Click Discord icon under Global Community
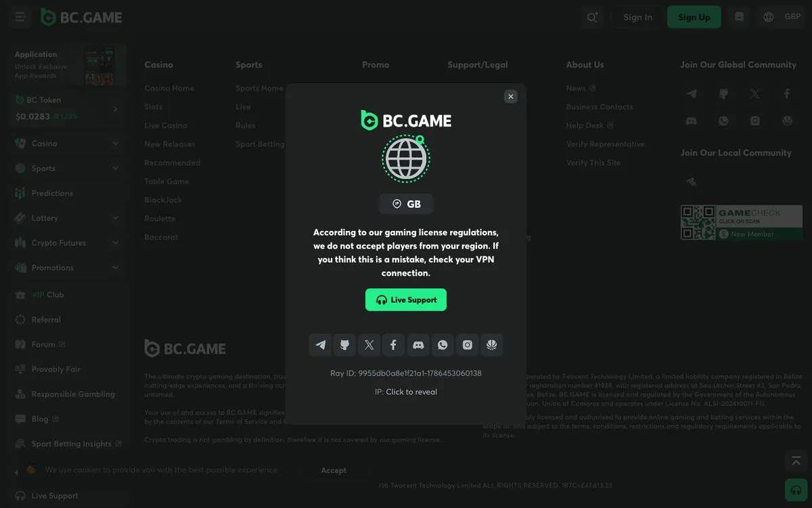Viewport: 812px width, 508px height. [x=691, y=121]
